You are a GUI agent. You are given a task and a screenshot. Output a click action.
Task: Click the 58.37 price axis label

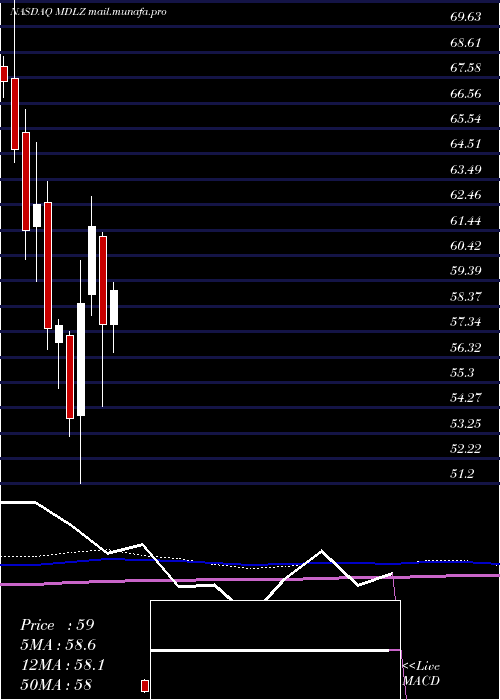466,296
